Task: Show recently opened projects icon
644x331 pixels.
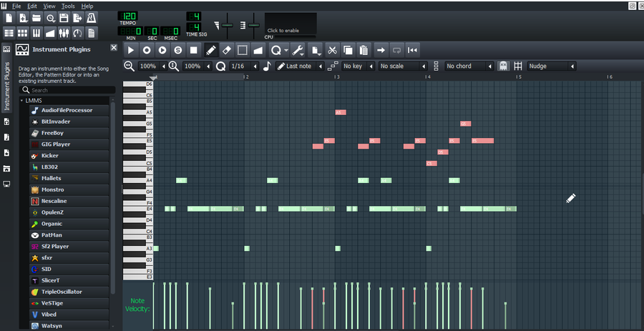Action: 50,18
